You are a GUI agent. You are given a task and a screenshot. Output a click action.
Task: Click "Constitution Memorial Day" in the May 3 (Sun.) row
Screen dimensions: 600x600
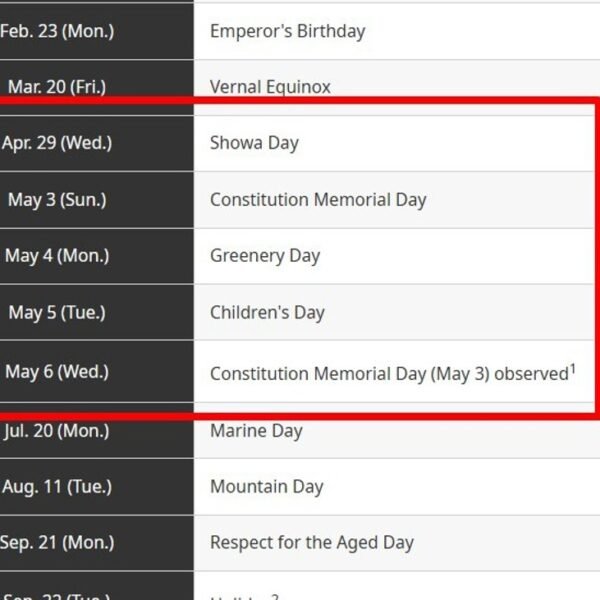pyautogui.click(x=318, y=199)
